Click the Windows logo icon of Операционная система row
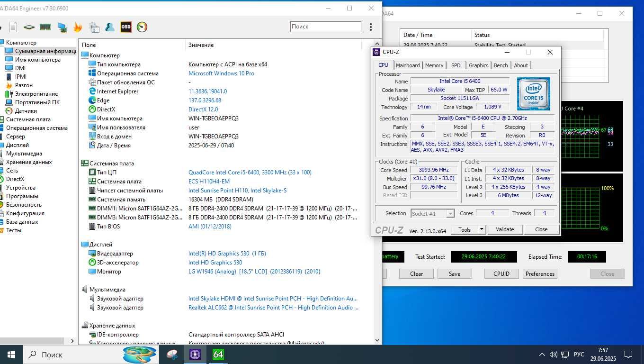 tap(92, 73)
